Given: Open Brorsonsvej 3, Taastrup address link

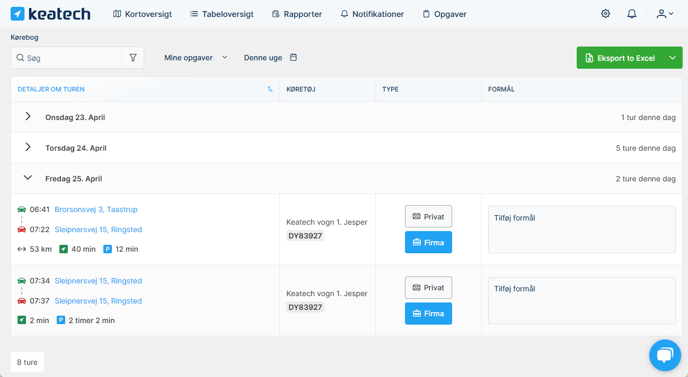Looking at the screenshot, I should (96, 209).
